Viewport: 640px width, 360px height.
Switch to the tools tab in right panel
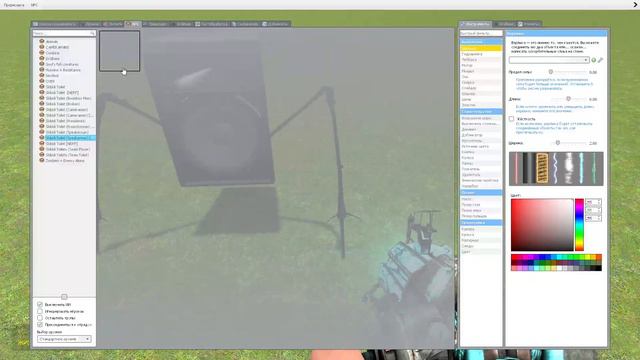coord(476,24)
